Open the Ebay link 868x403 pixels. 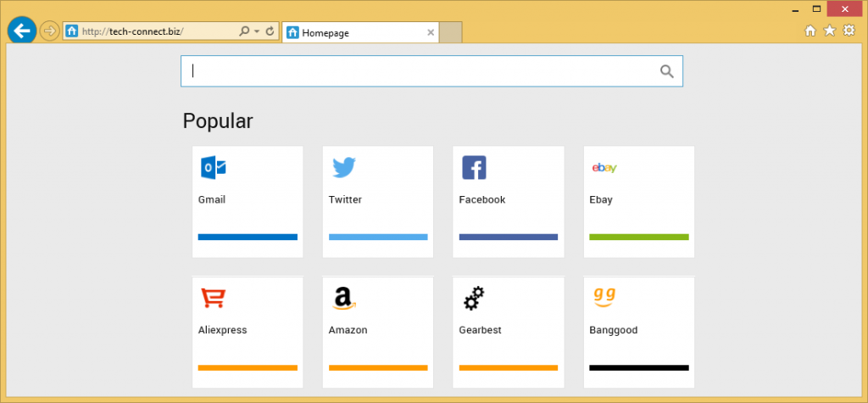coord(601,200)
